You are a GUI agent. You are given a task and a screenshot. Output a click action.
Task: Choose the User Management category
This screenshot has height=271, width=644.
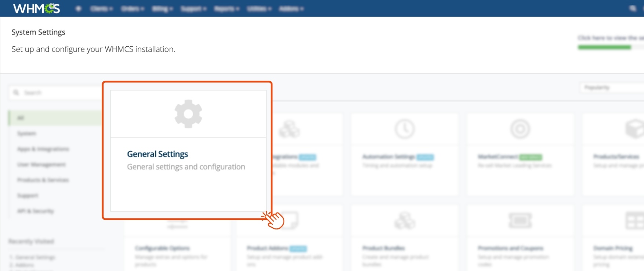pyautogui.click(x=41, y=164)
